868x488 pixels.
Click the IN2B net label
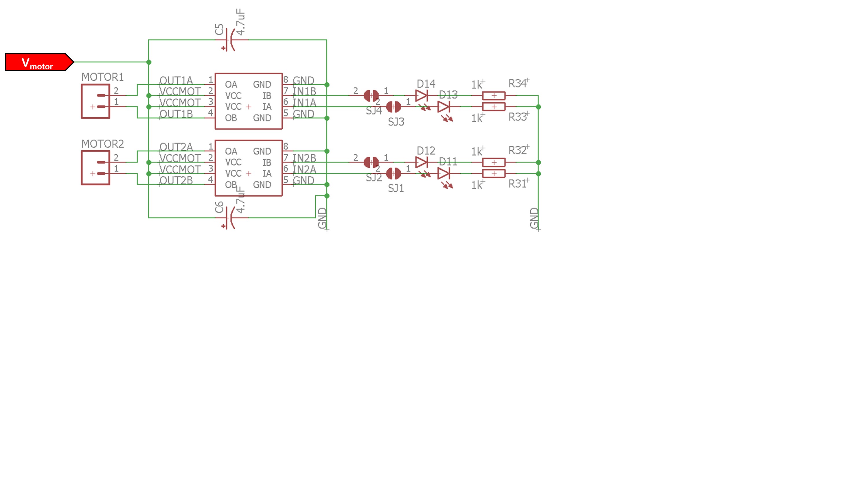304,158
